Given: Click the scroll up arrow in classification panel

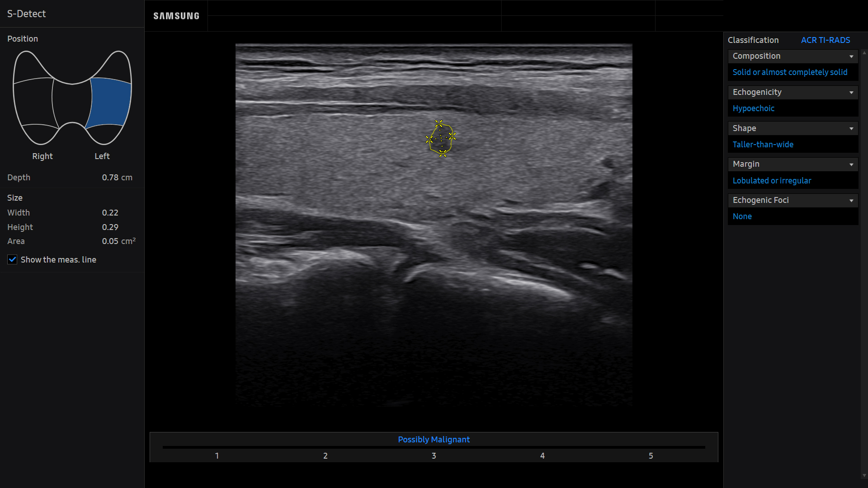Looking at the screenshot, I should pyautogui.click(x=864, y=53).
